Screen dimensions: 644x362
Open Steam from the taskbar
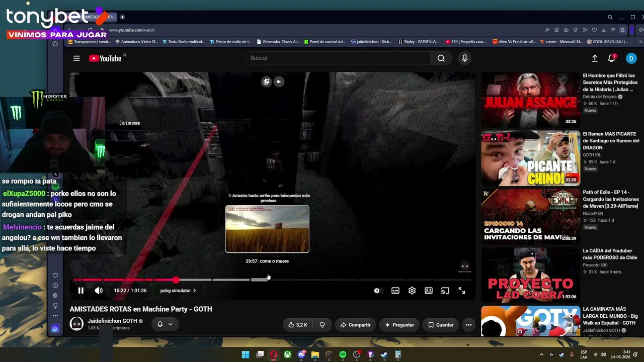[x=384, y=354]
